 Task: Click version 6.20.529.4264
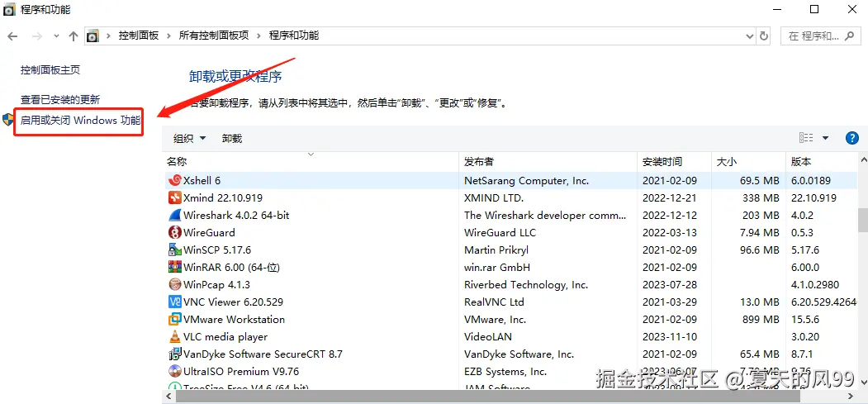click(823, 302)
